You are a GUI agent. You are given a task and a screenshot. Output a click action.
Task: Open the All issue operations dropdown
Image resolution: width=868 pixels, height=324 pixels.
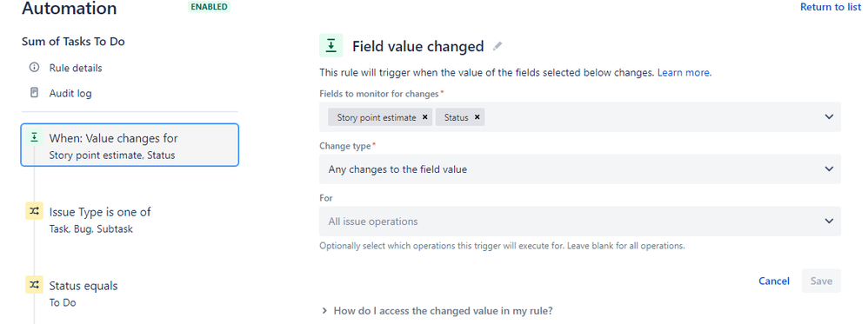tap(579, 222)
